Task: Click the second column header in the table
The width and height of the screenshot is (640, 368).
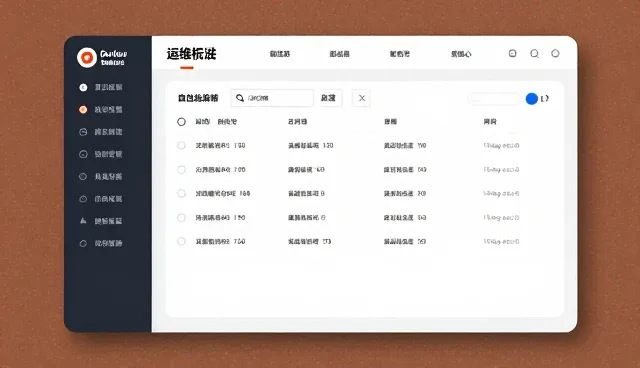Action: [297, 122]
